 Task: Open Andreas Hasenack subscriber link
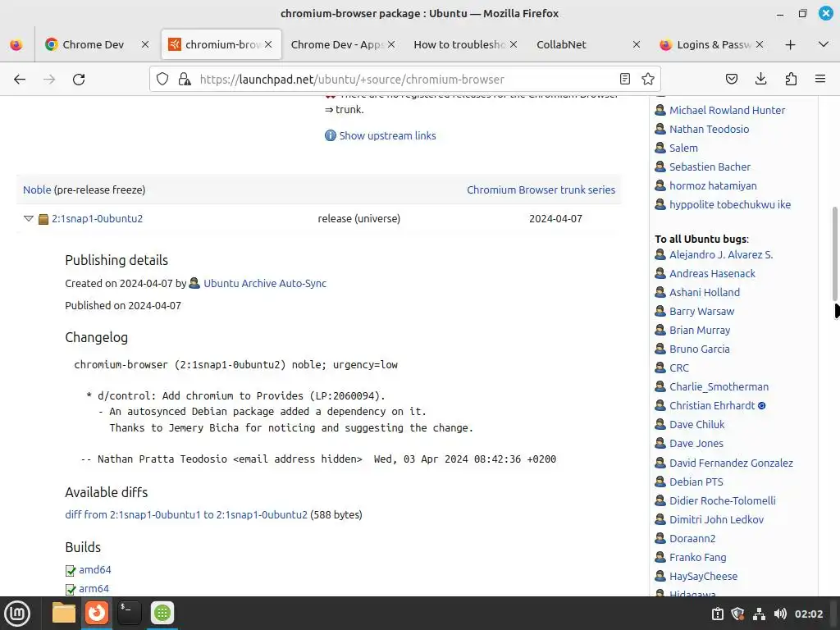712,273
